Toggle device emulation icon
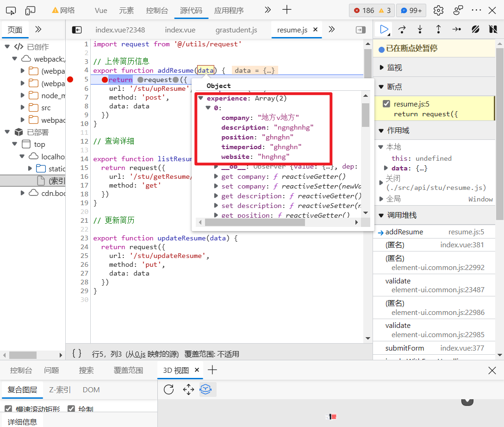 pos(30,10)
